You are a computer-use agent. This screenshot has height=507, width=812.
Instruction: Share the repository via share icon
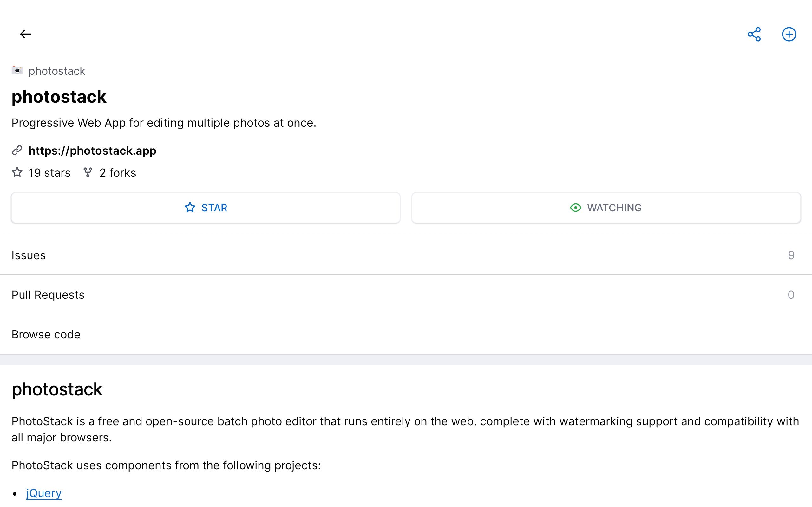(x=754, y=34)
